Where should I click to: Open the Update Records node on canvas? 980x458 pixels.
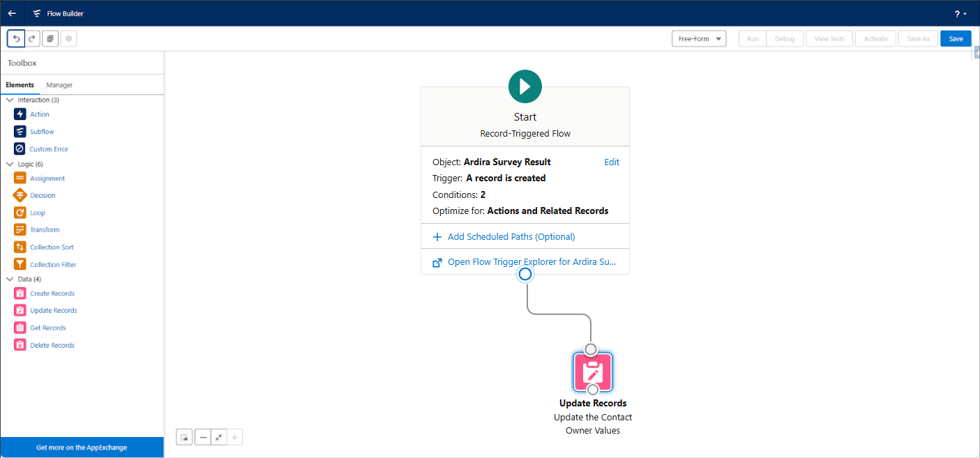click(592, 372)
